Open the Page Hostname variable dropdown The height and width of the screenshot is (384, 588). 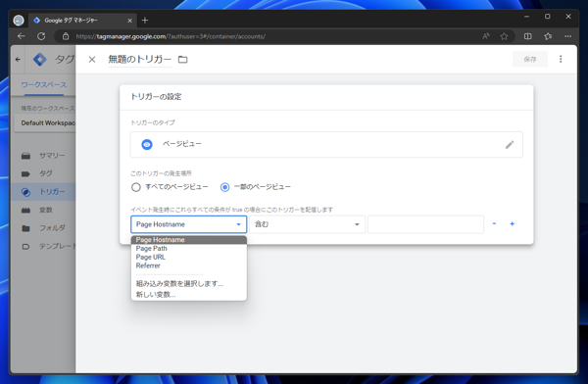coord(188,224)
